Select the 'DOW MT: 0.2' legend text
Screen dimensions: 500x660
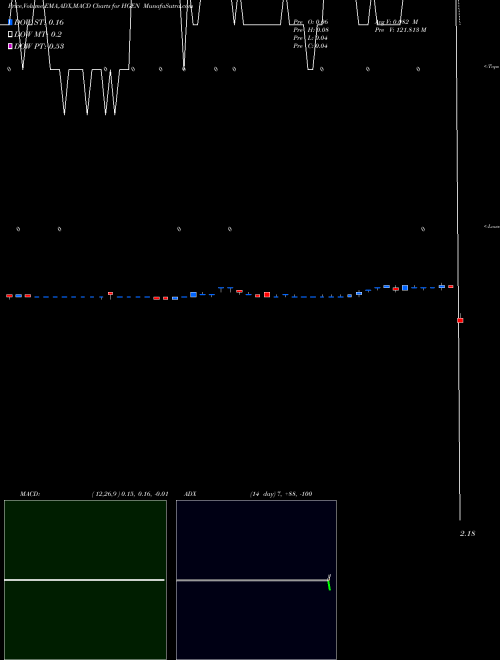click(x=38, y=35)
